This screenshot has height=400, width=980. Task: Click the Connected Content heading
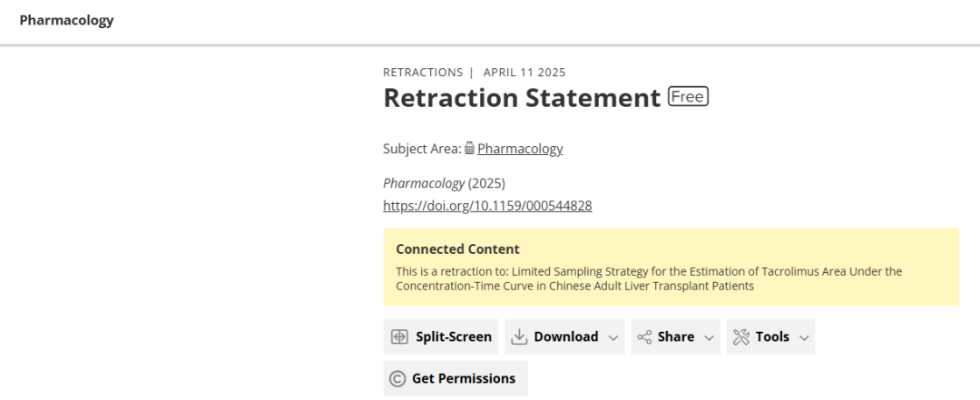pos(457,249)
